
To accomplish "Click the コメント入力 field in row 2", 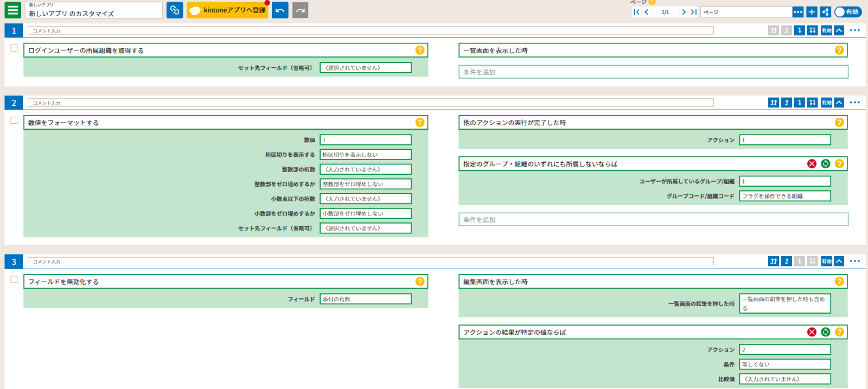I will point(370,103).
